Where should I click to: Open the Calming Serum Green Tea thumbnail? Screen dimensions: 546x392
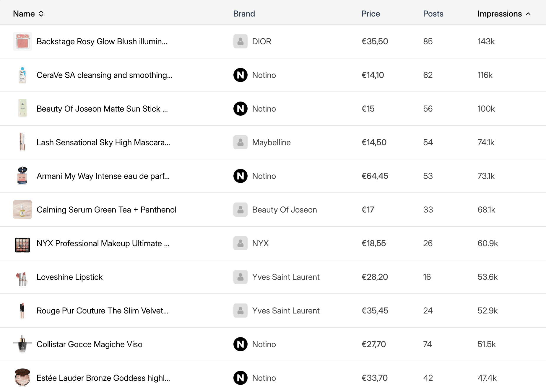click(x=22, y=210)
